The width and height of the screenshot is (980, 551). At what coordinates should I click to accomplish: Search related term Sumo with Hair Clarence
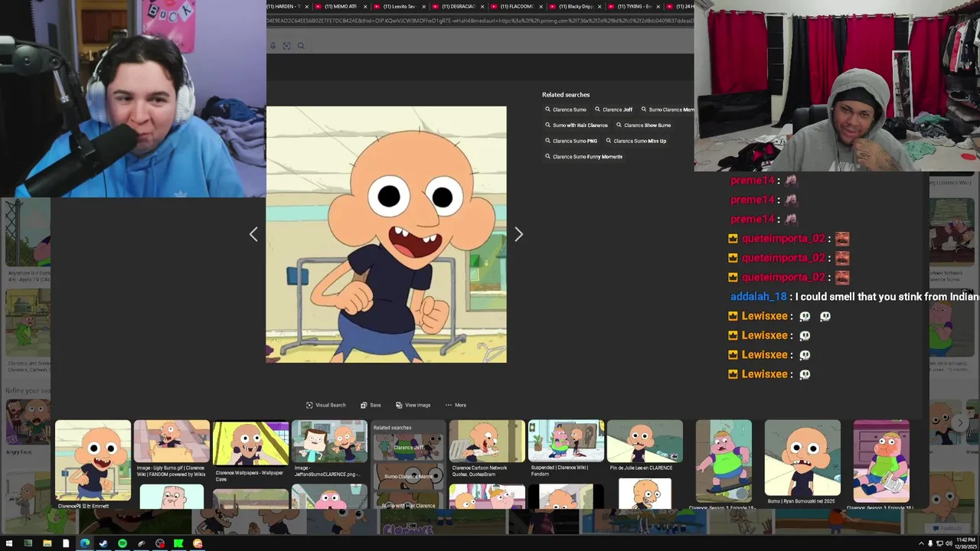click(x=577, y=125)
